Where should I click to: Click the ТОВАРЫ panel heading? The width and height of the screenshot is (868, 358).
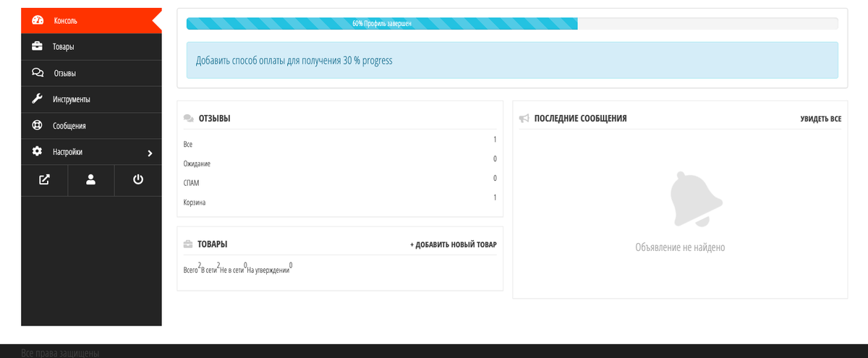point(213,244)
